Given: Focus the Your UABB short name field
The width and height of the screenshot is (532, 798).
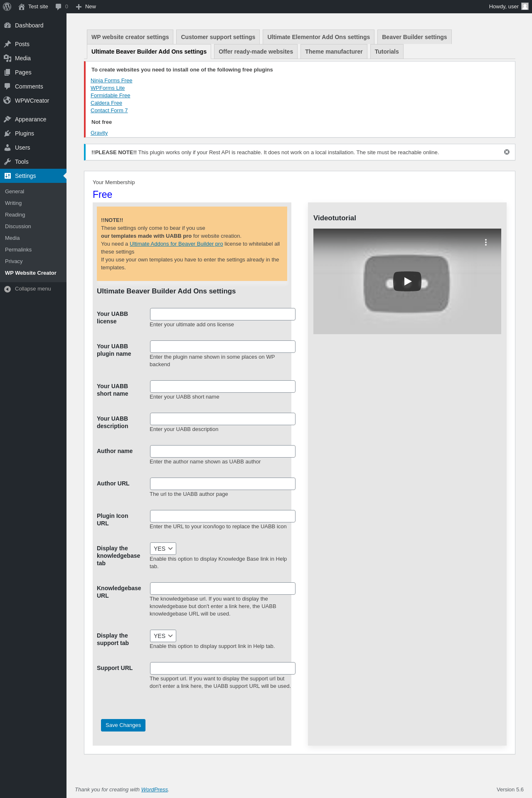Looking at the screenshot, I should click(x=223, y=387).
